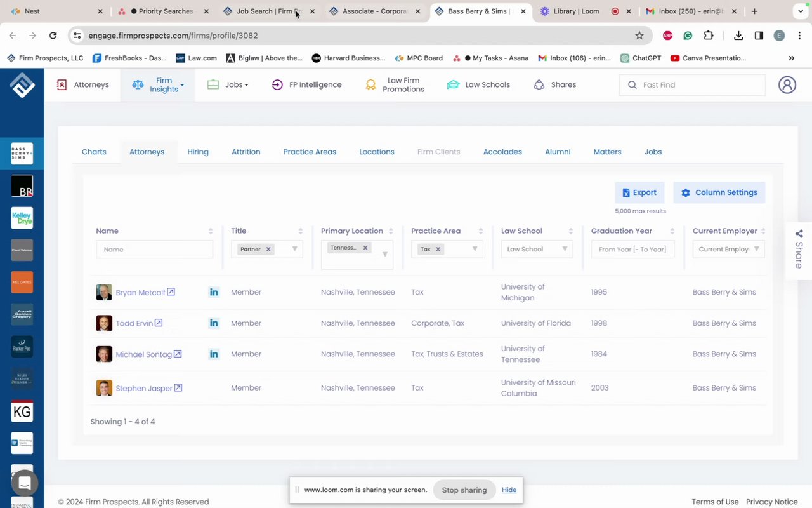Viewport: 812px width, 508px height.
Task: Open Bryan Metcalf's LinkedIn profile
Action: click(x=214, y=292)
